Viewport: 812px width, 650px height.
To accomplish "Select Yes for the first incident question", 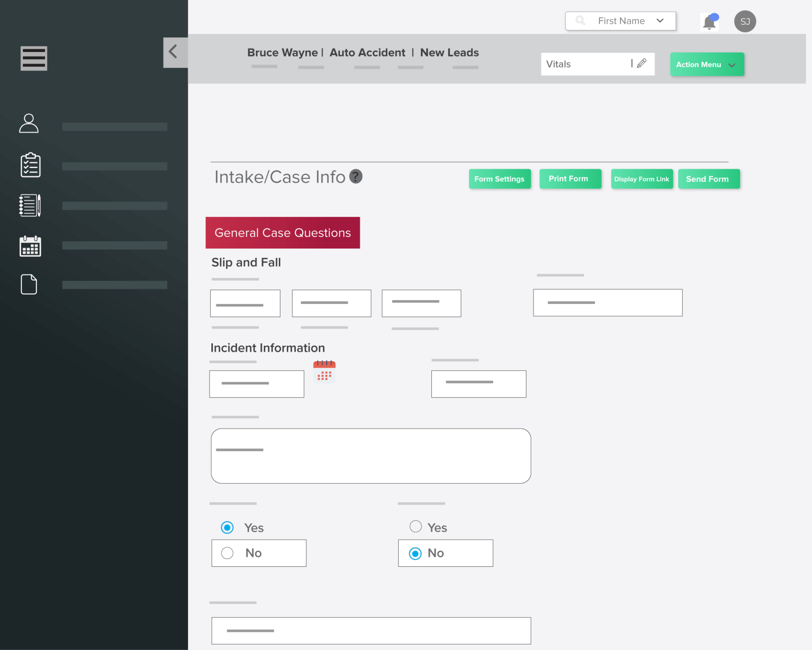I will coord(227,528).
